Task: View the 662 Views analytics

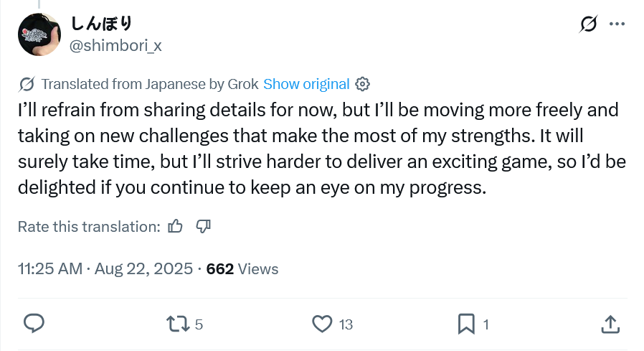Action: point(242,268)
